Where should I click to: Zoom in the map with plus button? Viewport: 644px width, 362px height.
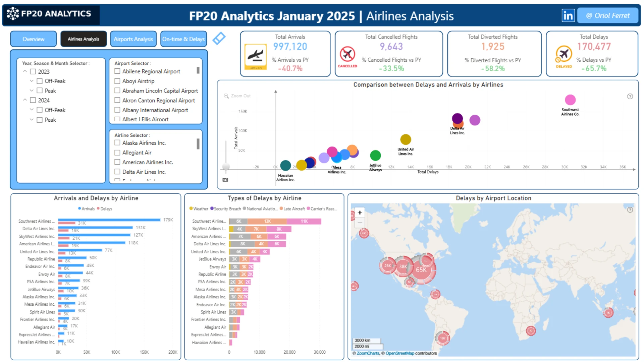tap(360, 213)
